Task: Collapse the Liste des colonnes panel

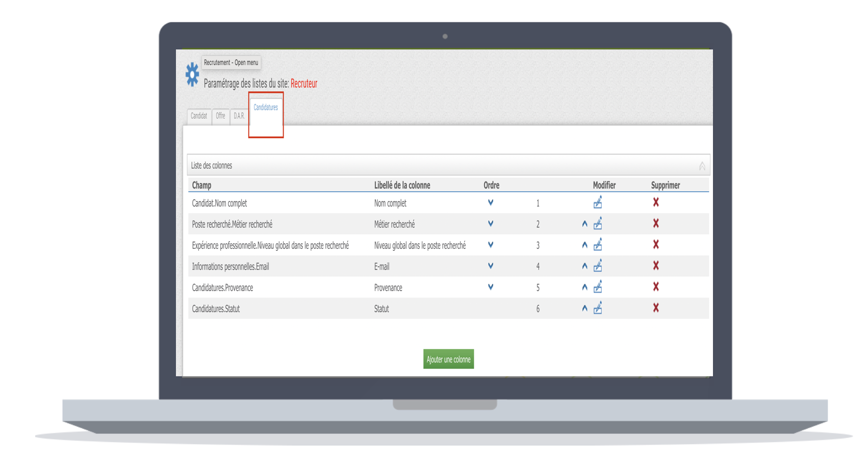Action: click(x=702, y=166)
